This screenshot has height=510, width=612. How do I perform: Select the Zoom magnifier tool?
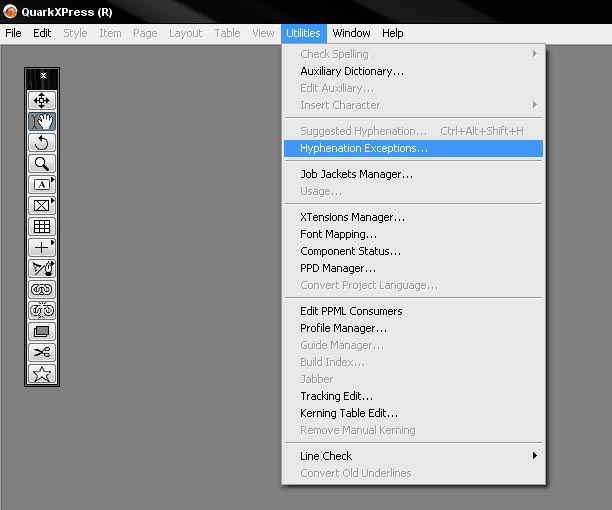42,163
